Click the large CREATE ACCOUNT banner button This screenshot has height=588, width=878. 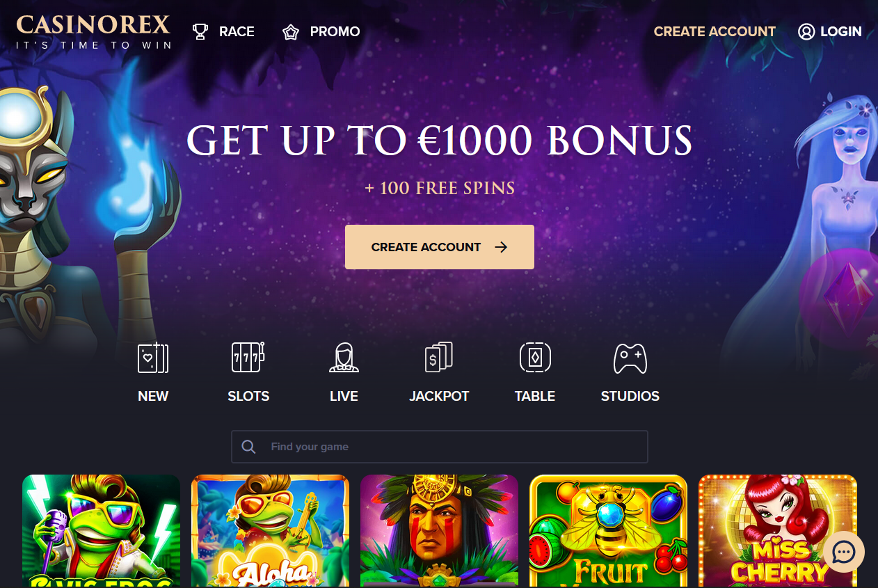[440, 247]
